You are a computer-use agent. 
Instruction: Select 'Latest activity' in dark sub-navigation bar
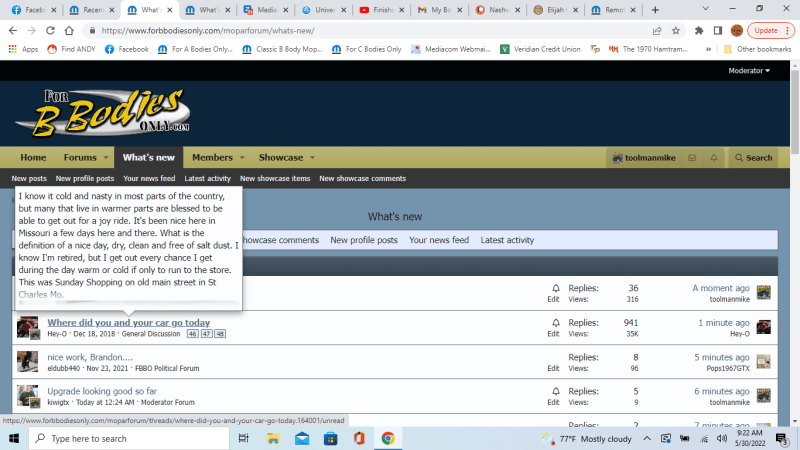coord(208,179)
